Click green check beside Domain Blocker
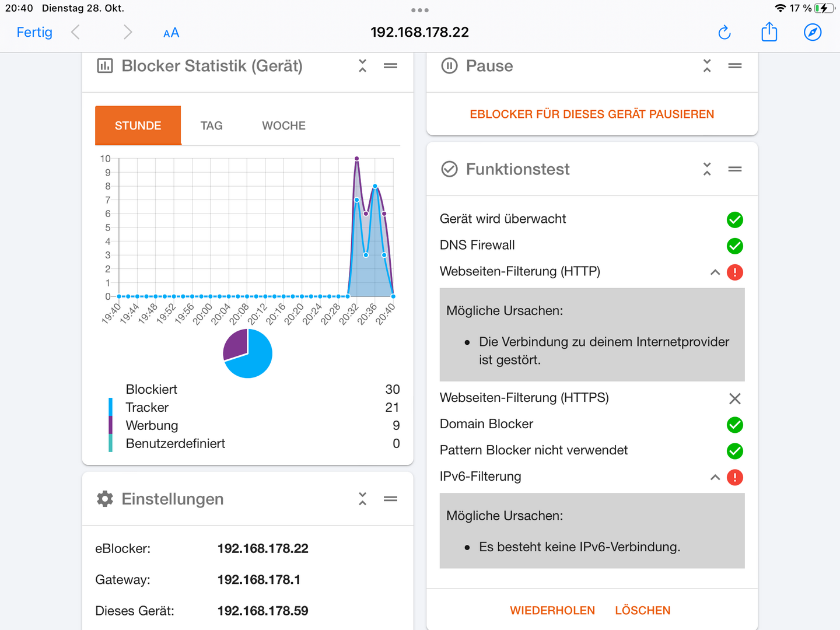Viewport: 840px width, 630px height. [x=734, y=425]
